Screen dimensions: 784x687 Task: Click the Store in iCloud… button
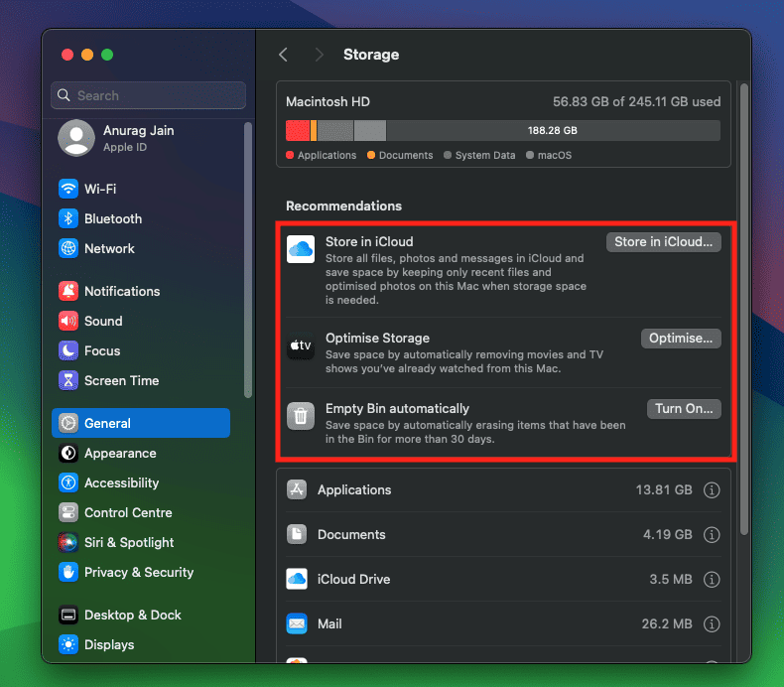tap(664, 242)
